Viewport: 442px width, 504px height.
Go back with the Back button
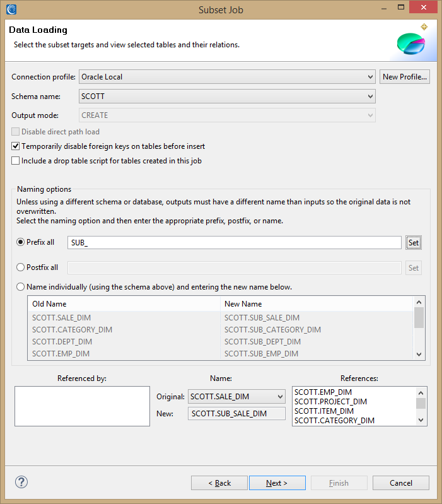click(219, 483)
